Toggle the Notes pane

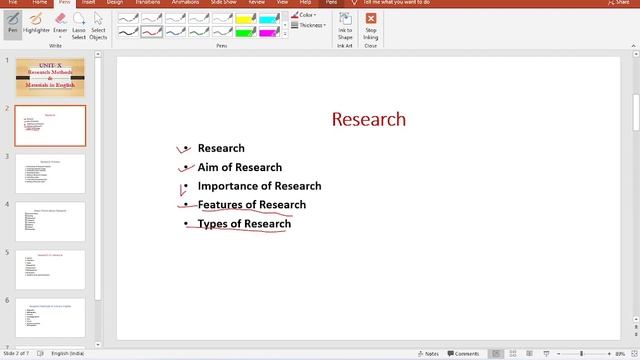tap(428, 354)
